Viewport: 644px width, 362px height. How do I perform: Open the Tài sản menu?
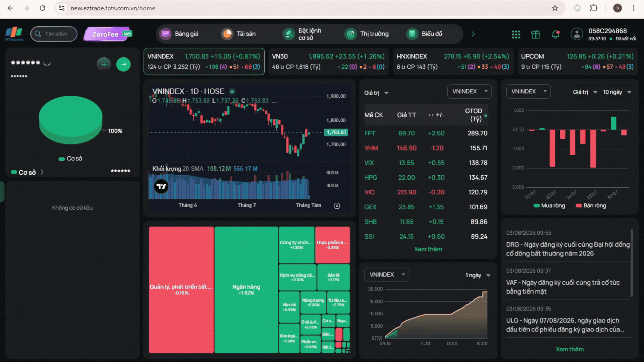coord(238,34)
